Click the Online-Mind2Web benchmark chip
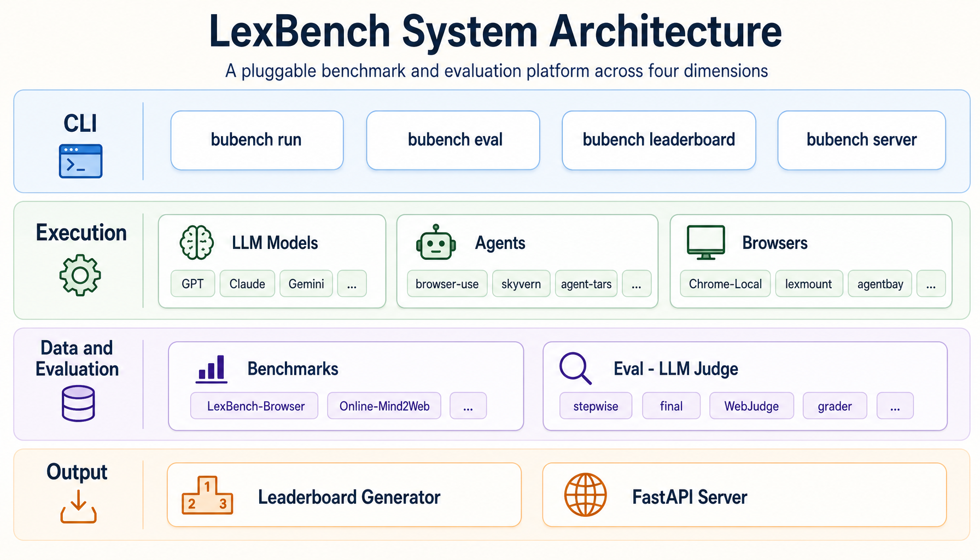 (384, 406)
